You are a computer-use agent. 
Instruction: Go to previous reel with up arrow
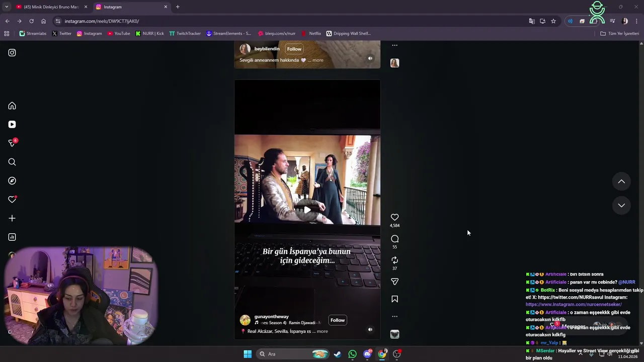621,182
